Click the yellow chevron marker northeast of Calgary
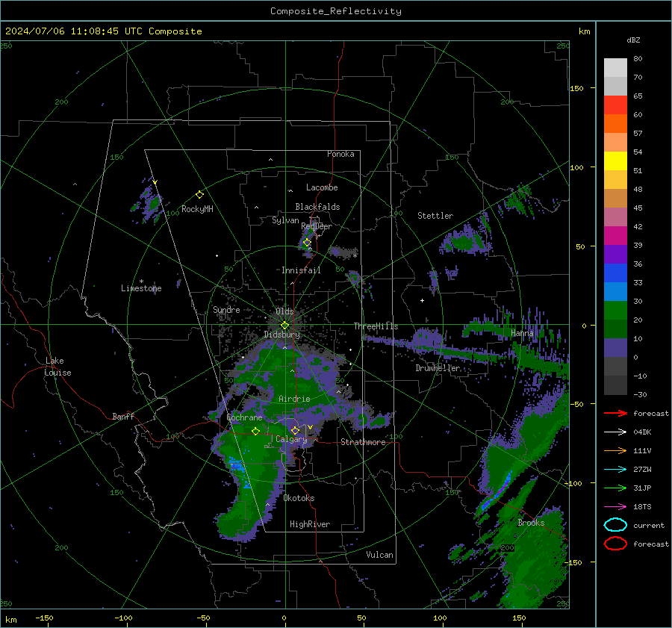The image size is (672, 628). 310,427
